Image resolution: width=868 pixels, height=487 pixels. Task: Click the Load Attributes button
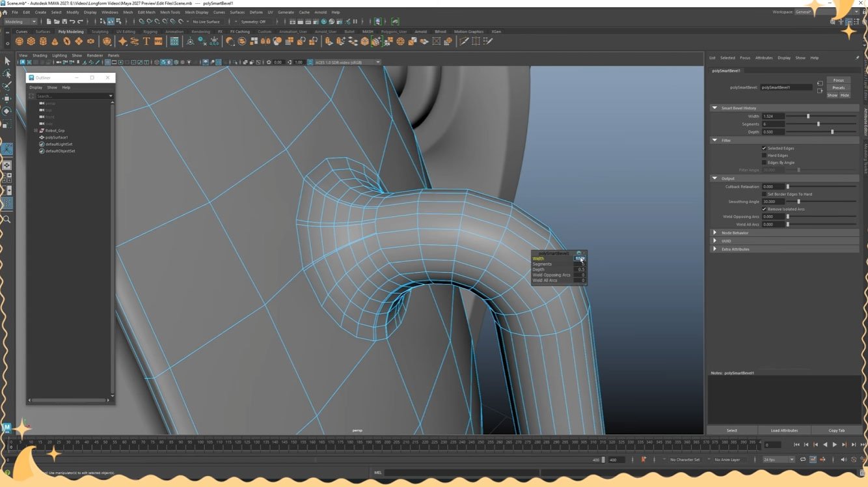[784, 430]
